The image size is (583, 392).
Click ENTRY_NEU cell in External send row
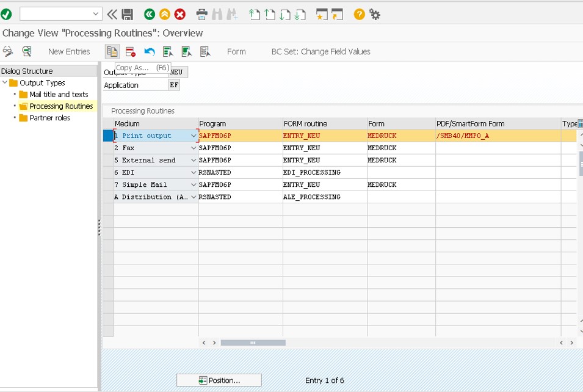coord(325,161)
